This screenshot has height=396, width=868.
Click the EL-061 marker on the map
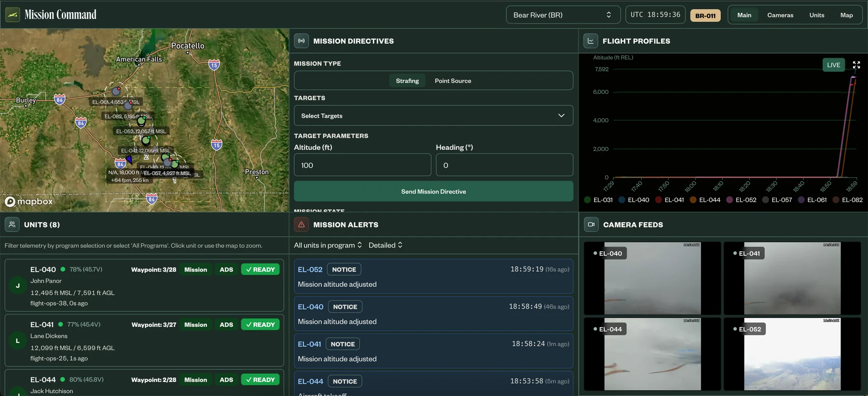(116, 91)
